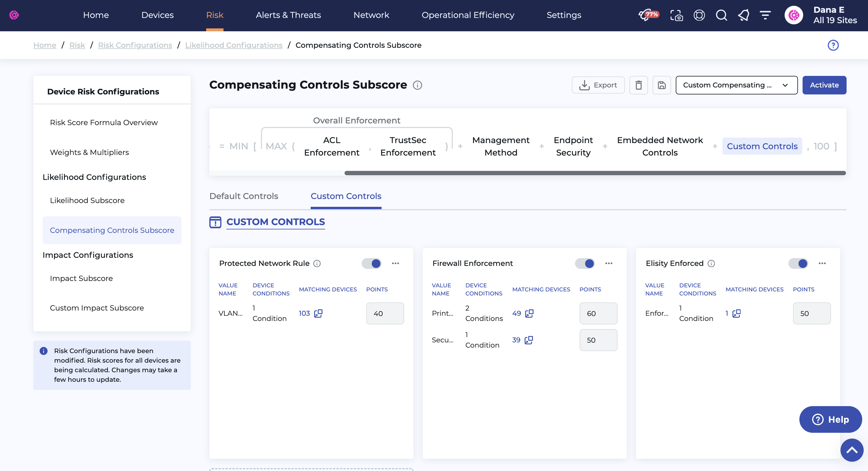
Task: Click Secu row points field with value 50
Action: 598,340
